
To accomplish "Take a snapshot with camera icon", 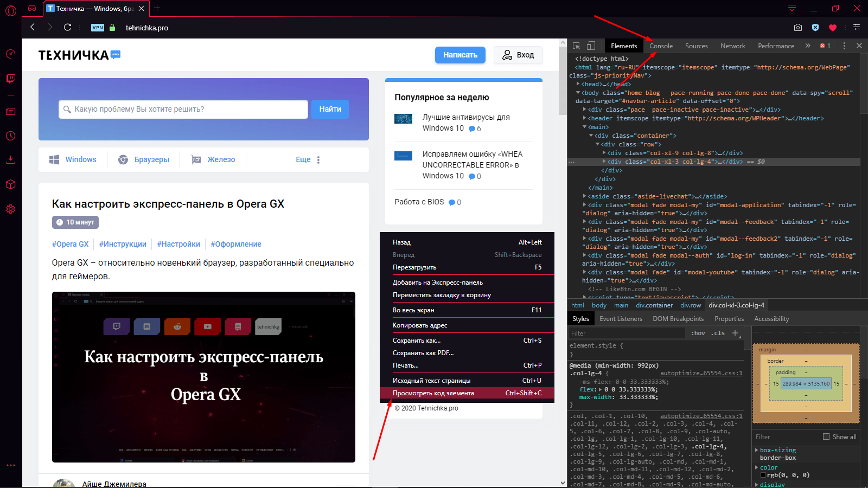I will (x=797, y=28).
